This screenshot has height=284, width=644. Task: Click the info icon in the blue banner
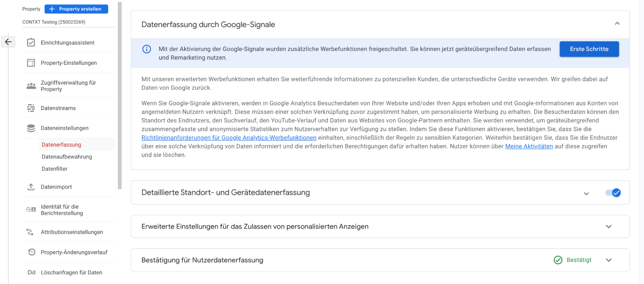coord(147,49)
